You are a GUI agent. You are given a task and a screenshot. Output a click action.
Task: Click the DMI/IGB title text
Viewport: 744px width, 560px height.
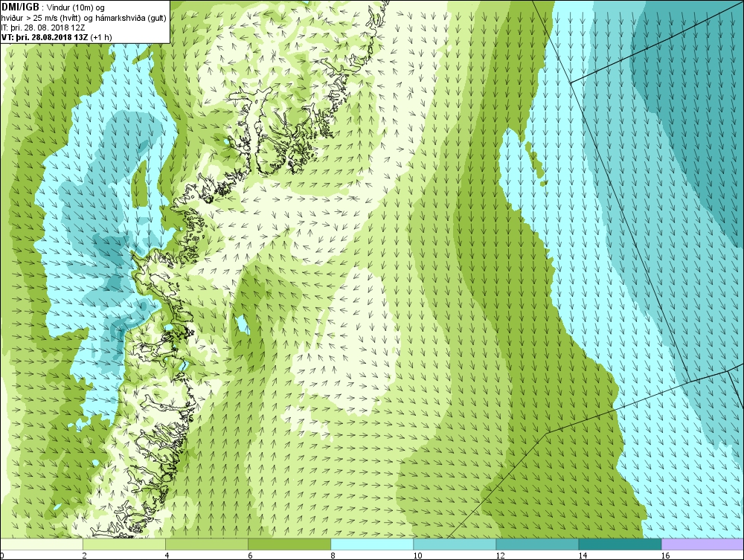(20, 7)
